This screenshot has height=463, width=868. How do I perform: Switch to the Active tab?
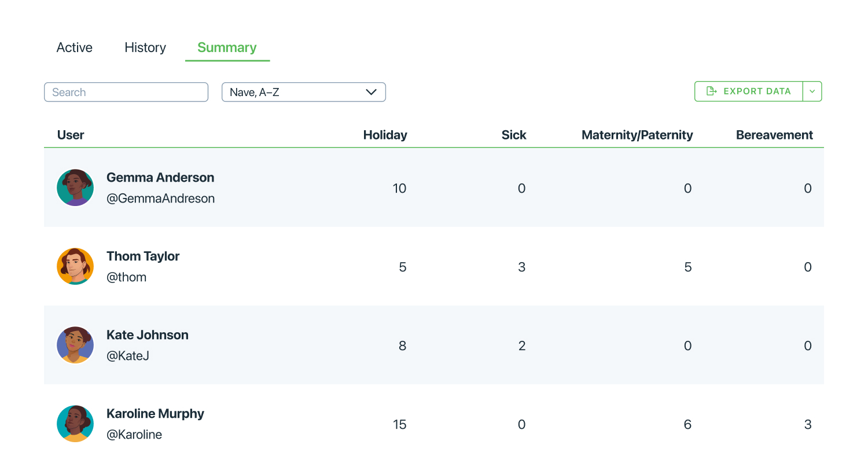pyautogui.click(x=74, y=47)
